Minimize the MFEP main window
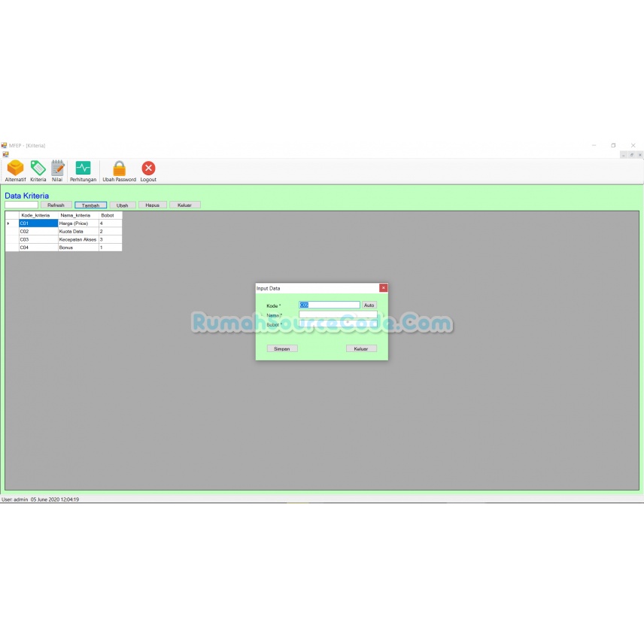Viewport: 644px width, 644px height. pyautogui.click(x=594, y=145)
